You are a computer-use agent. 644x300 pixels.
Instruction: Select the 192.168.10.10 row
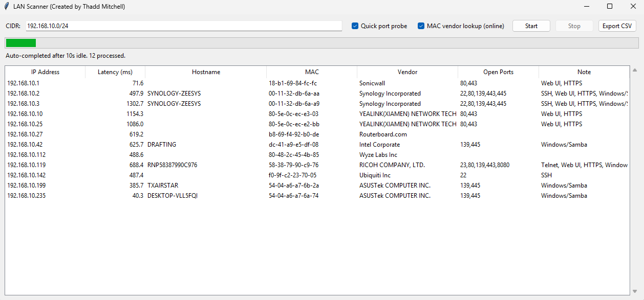pos(317,113)
